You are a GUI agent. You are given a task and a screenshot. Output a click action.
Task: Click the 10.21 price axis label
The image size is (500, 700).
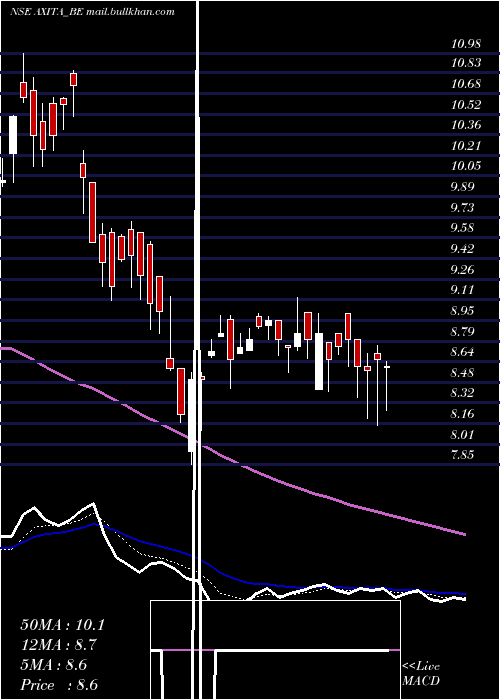click(466, 146)
